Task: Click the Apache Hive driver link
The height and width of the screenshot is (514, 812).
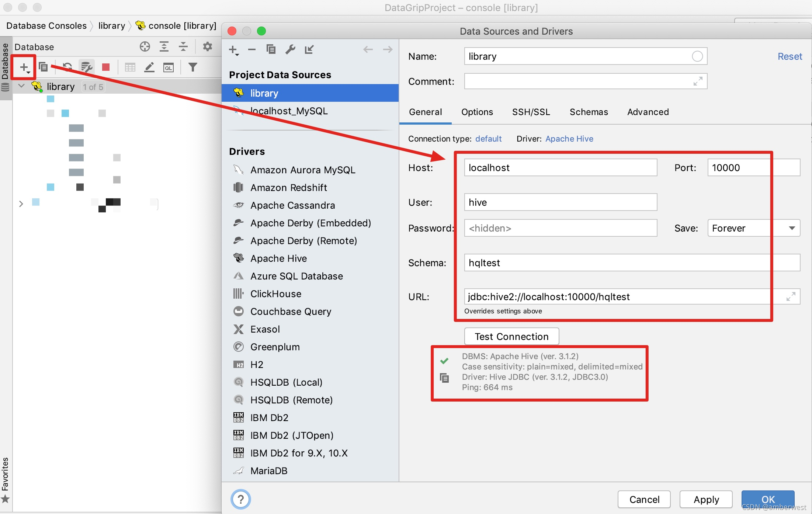Action: pyautogui.click(x=569, y=139)
